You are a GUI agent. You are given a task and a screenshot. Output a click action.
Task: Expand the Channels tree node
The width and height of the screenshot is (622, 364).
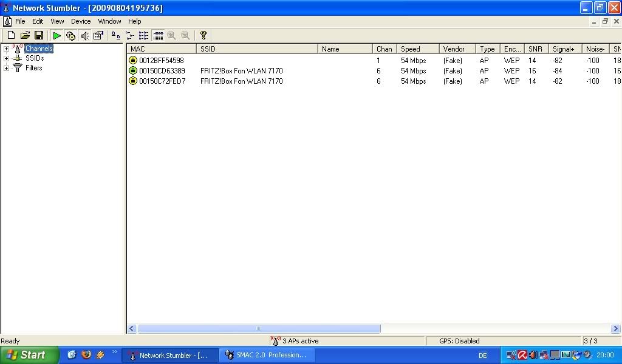pos(6,49)
